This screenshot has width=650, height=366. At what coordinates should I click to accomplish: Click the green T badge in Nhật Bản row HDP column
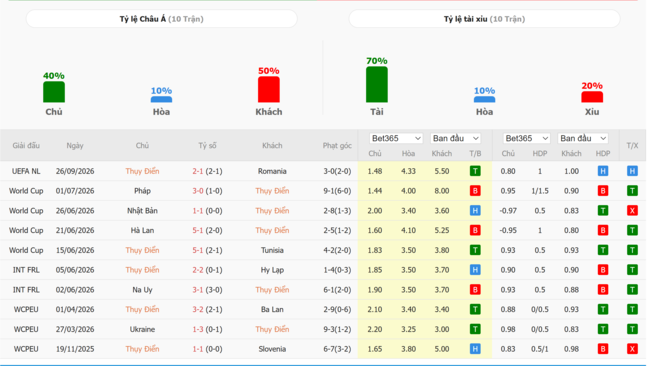pos(603,211)
